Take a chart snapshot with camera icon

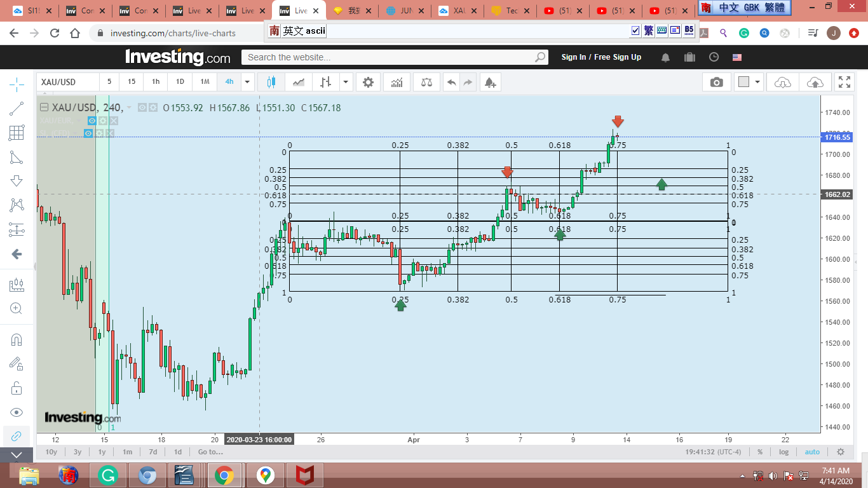[x=716, y=82]
